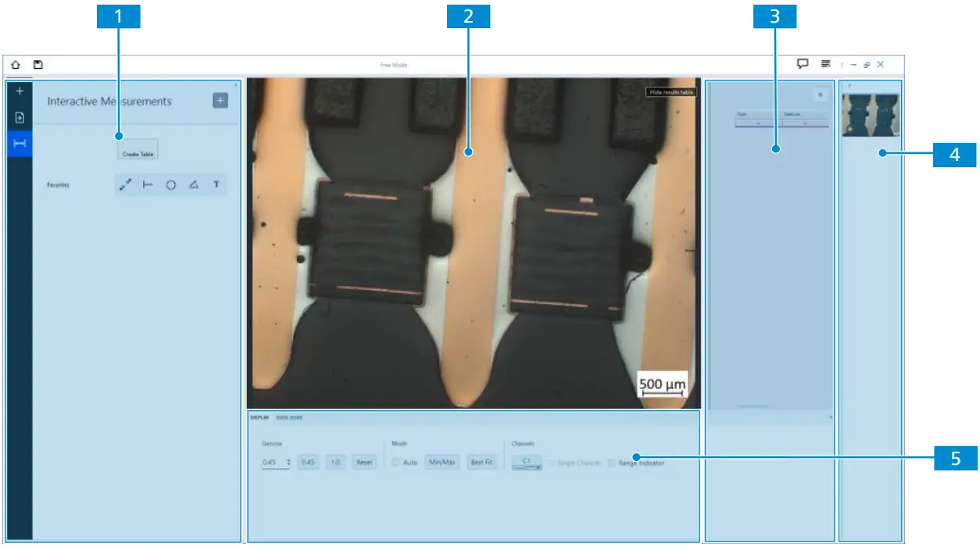This screenshot has width=980, height=547.
Task: Select the distance line measurement tool
Action: [x=125, y=185]
